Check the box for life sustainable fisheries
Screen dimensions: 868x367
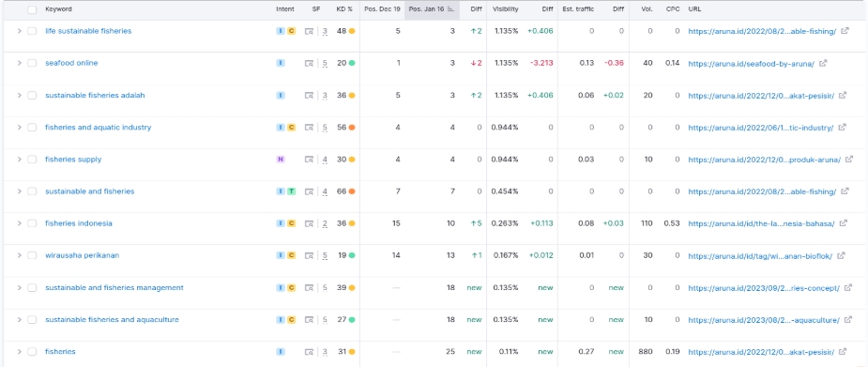pos(32,31)
